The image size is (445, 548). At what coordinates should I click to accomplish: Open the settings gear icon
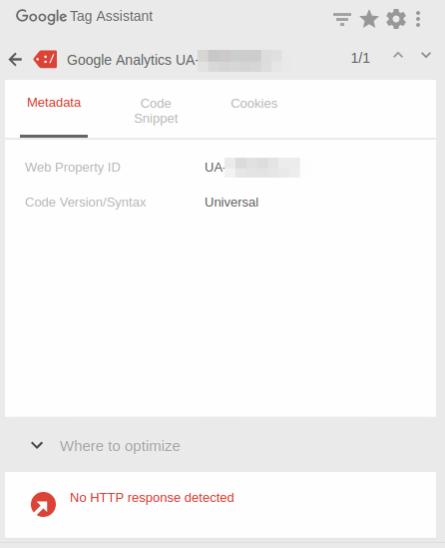click(396, 19)
